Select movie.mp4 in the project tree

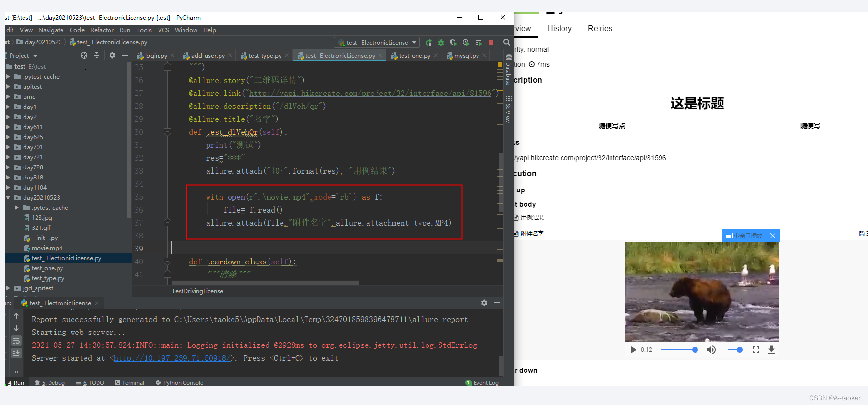[x=47, y=248]
